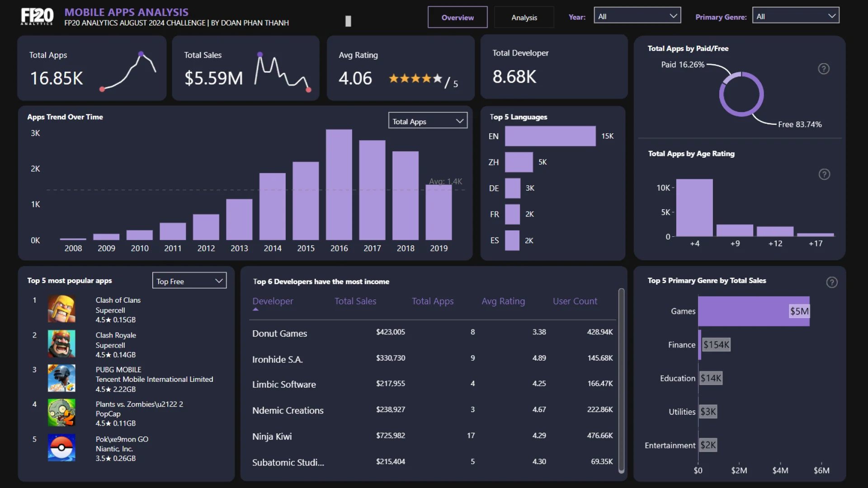
Task: Click the Total Apps 16.85K value
Action: pos(57,79)
